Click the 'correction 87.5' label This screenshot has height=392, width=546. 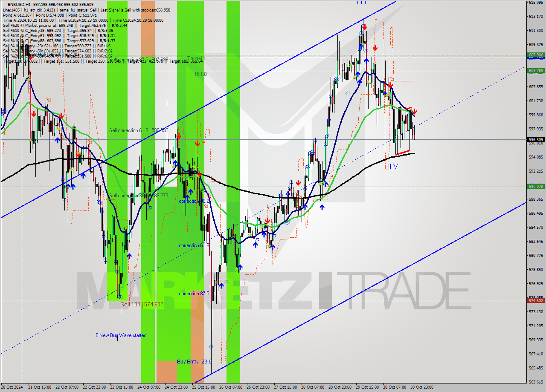click(x=194, y=294)
